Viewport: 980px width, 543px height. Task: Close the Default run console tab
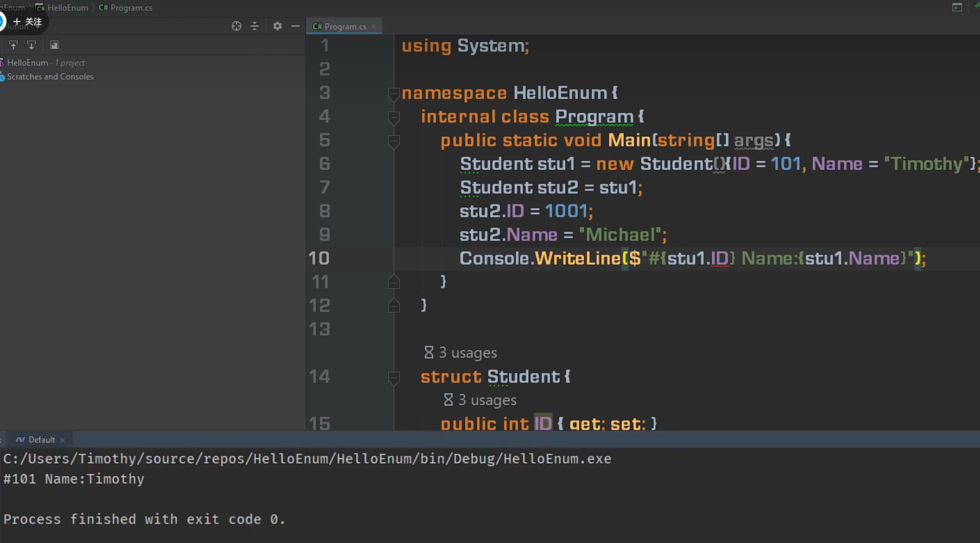(x=63, y=440)
